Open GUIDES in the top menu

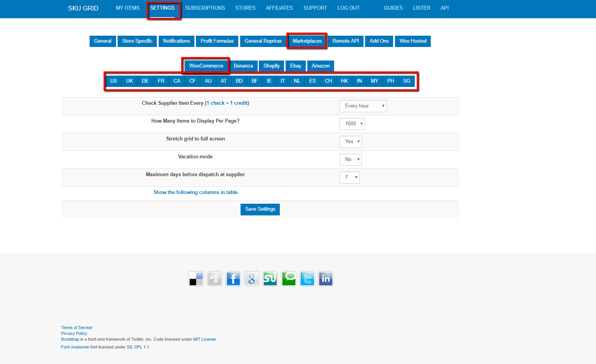pos(393,8)
